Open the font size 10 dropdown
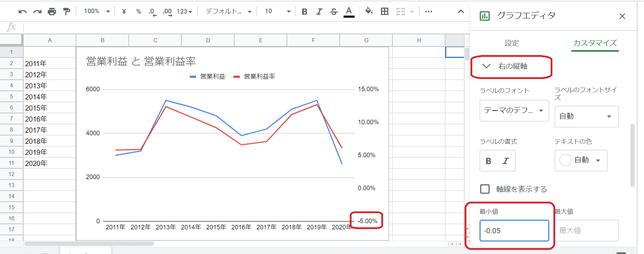This screenshot has width=644, height=254. pyautogui.click(x=278, y=11)
